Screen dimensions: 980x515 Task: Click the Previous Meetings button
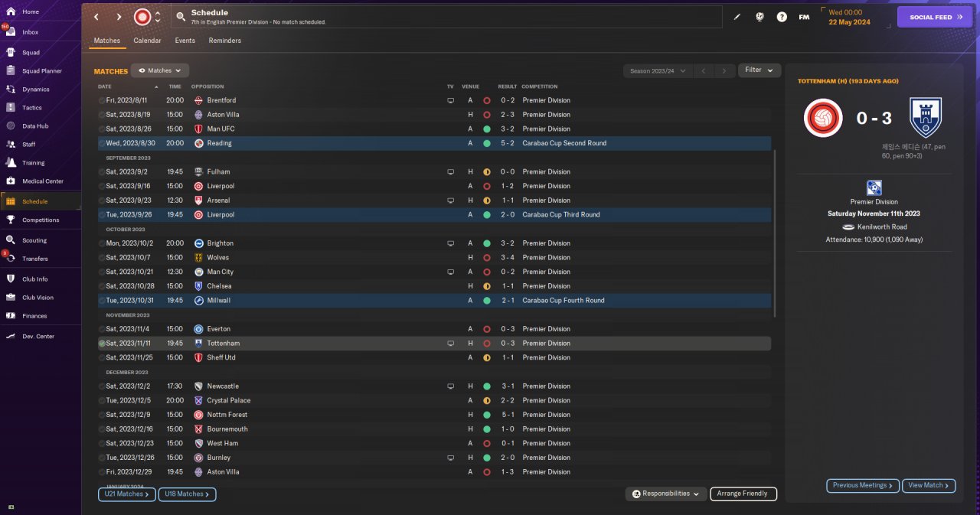[862, 485]
